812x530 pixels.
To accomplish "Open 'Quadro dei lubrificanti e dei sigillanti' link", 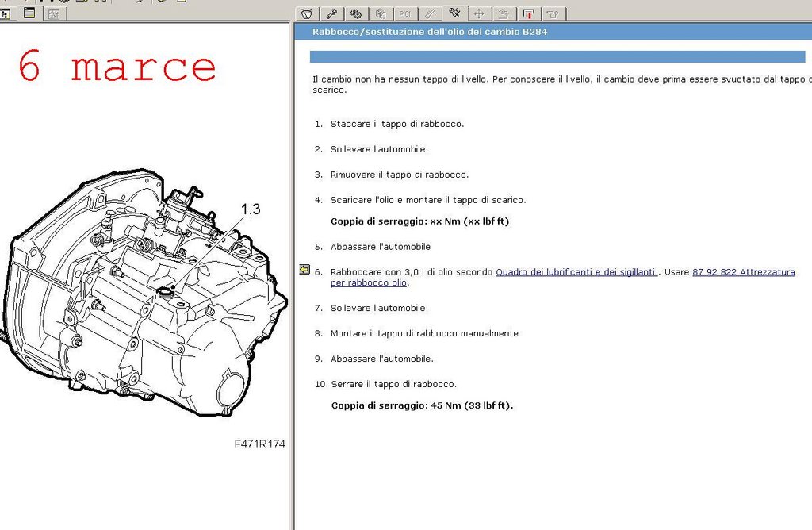I will pyautogui.click(x=576, y=272).
